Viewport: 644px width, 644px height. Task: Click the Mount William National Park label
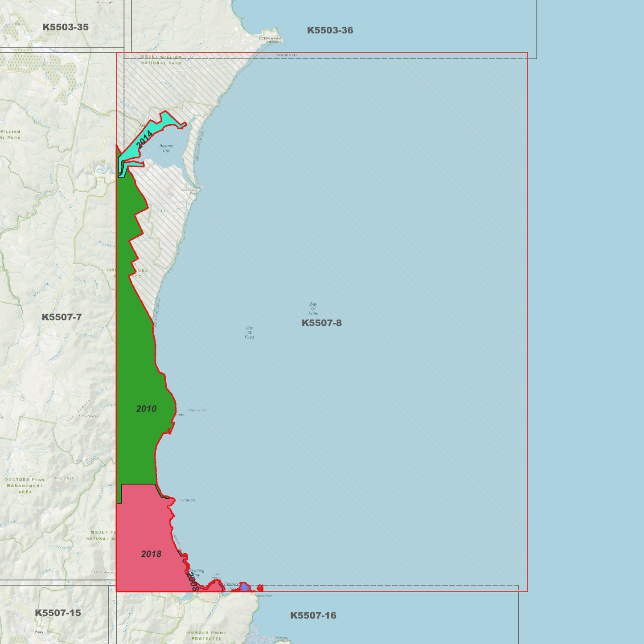tap(161, 60)
